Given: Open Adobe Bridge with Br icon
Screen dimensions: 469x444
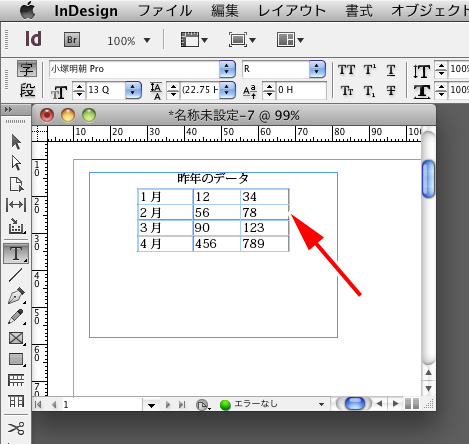Looking at the screenshot, I should tap(72, 40).
